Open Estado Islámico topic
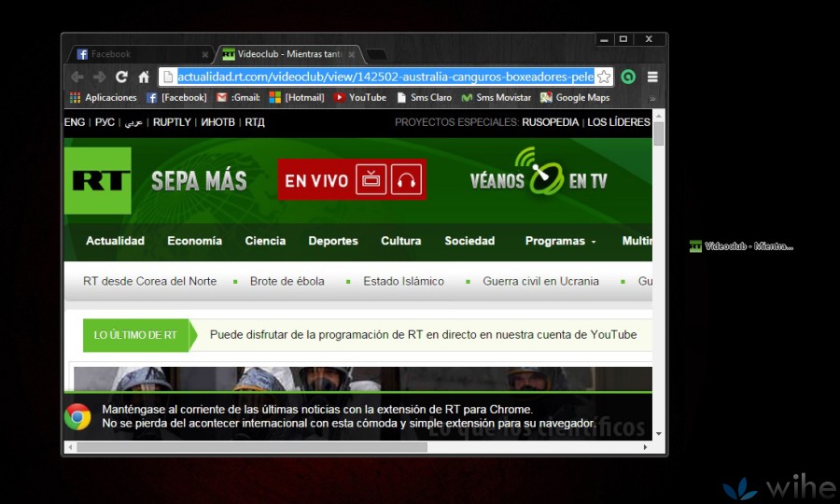The image size is (840, 504). tap(403, 281)
